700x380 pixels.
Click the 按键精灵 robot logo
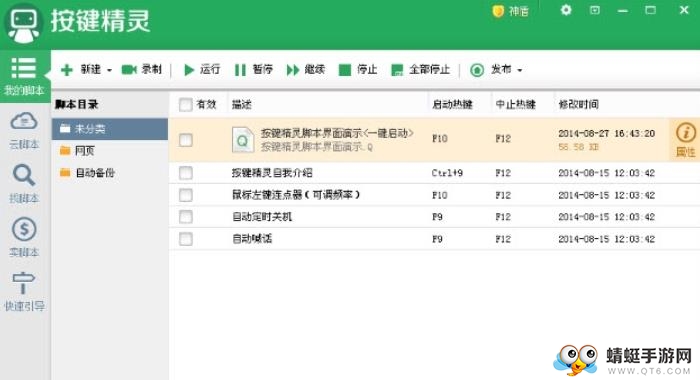tap(24, 23)
